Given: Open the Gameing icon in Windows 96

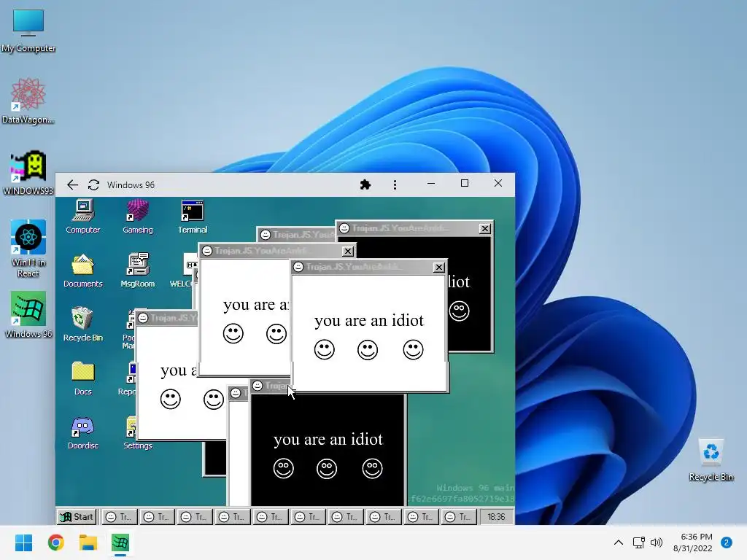Looking at the screenshot, I should [138, 217].
